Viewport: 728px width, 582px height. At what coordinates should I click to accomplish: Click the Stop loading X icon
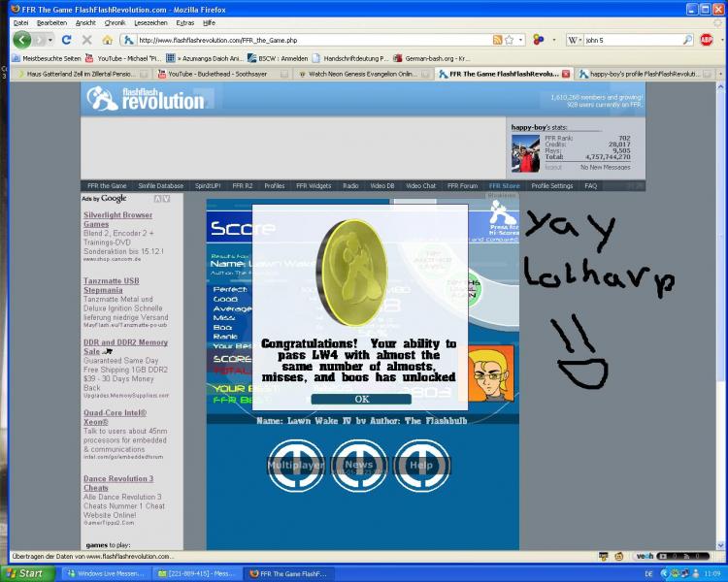(86, 41)
